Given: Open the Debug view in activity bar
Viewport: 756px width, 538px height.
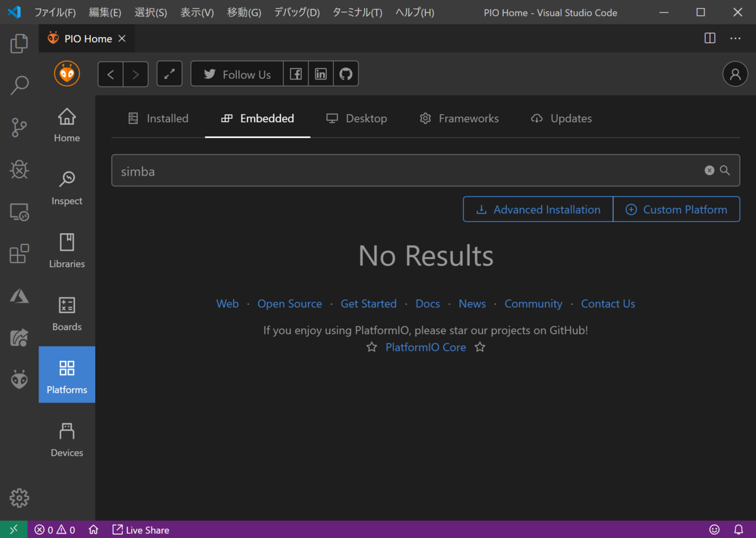Looking at the screenshot, I should (19, 169).
